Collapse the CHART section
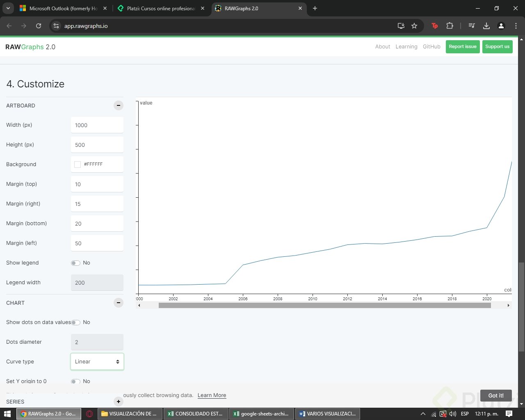Image resolution: width=525 pixels, height=420 pixels. click(x=119, y=303)
